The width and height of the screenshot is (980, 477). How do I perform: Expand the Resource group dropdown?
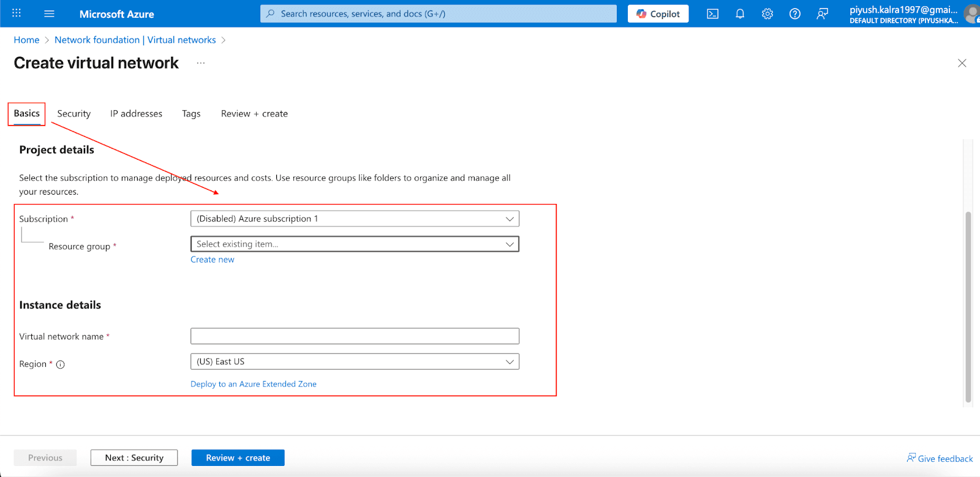coord(355,244)
